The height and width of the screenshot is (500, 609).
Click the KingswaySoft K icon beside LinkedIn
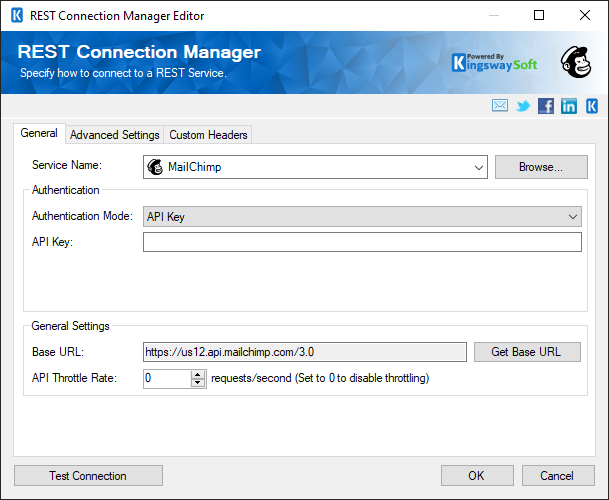(592, 106)
